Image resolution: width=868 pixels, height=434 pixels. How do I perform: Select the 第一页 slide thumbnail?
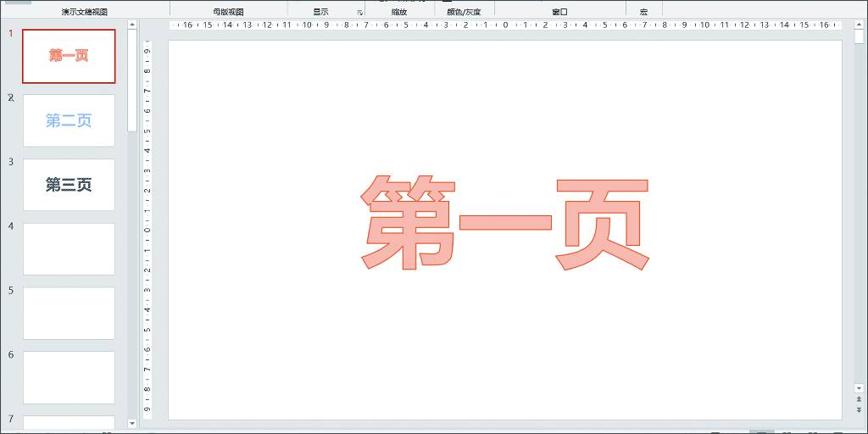(69, 56)
